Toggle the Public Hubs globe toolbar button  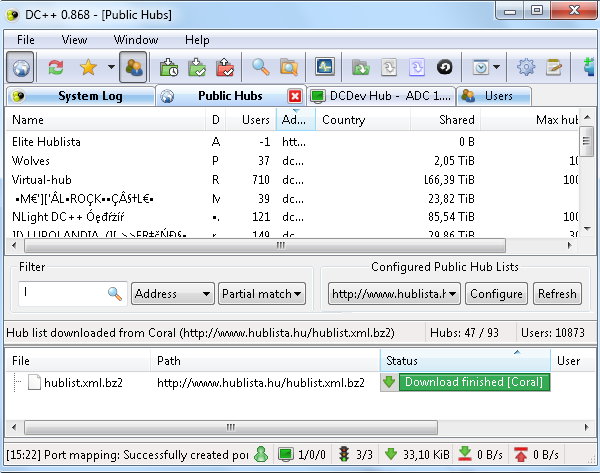21,68
